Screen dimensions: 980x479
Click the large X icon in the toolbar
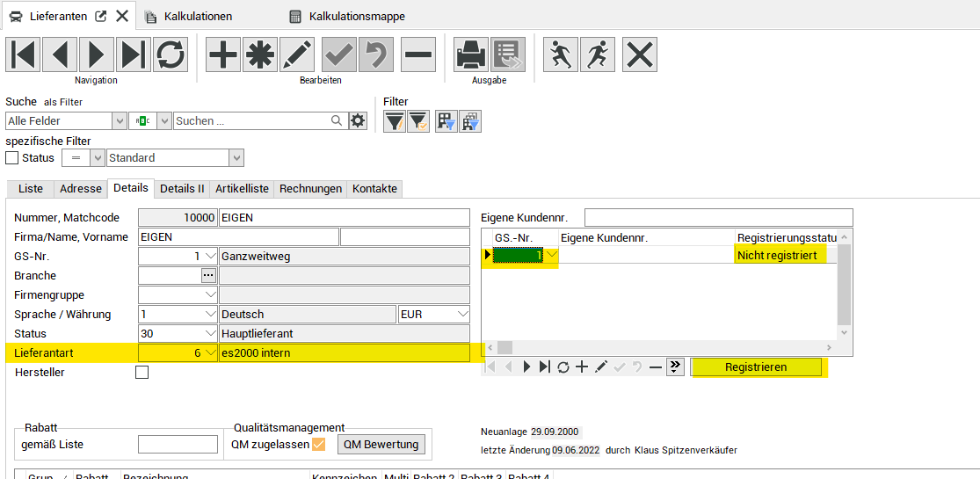coord(640,54)
